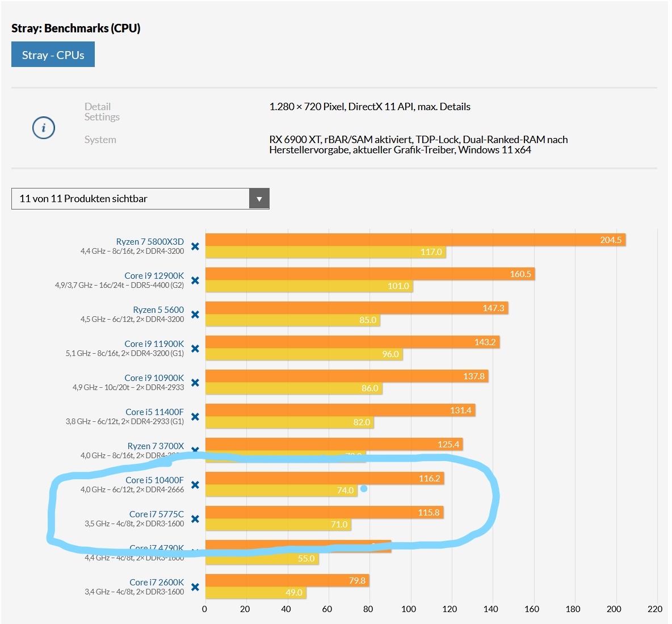Remove Core i9 10900K with its X icon

pyautogui.click(x=195, y=383)
